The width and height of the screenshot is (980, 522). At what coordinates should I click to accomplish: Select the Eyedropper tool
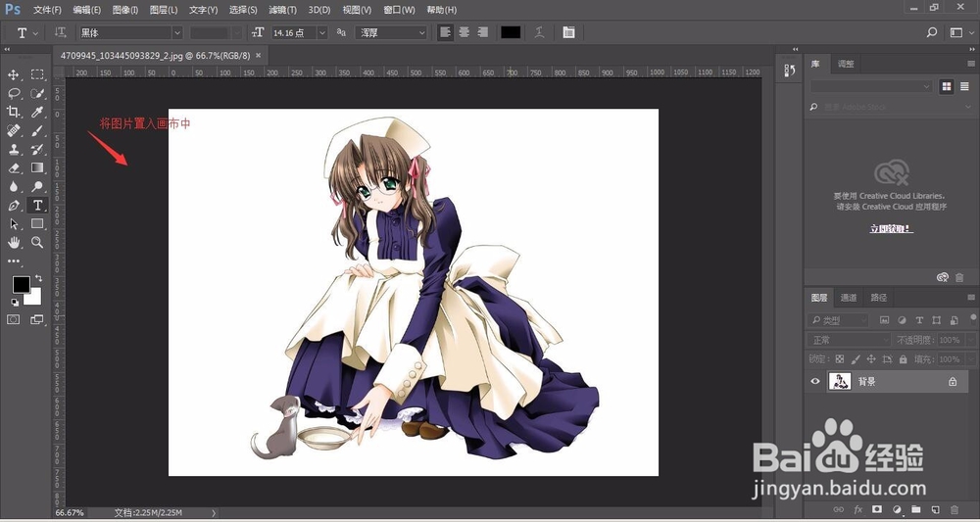click(x=37, y=112)
